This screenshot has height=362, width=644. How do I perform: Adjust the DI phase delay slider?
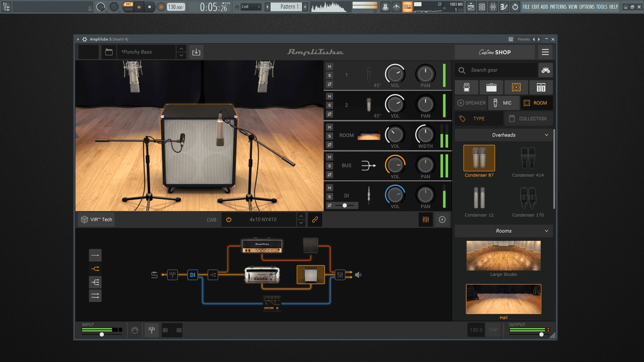(344, 205)
